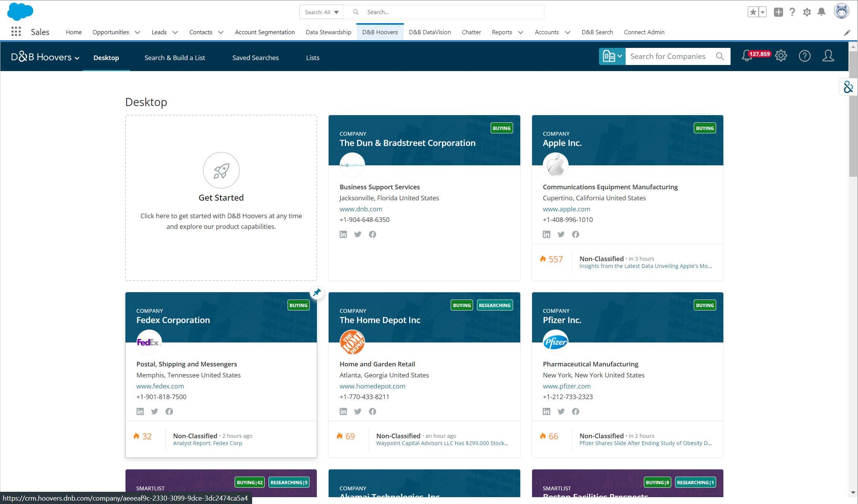Screen dimensions: 858x504
Task: Switch to D&B DataVision tab
Action: 430,32
